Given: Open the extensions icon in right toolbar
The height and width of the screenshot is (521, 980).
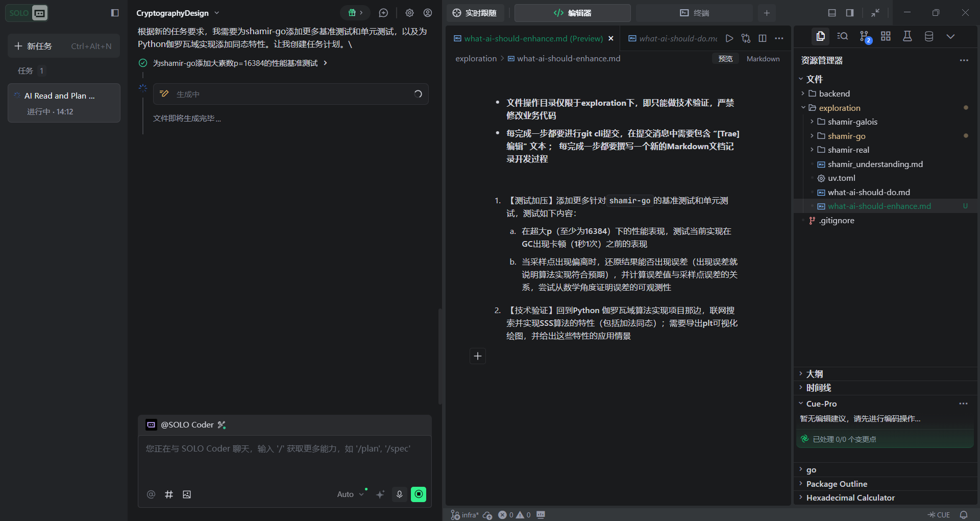Looking at the screenshot, I should pos(886,37).
